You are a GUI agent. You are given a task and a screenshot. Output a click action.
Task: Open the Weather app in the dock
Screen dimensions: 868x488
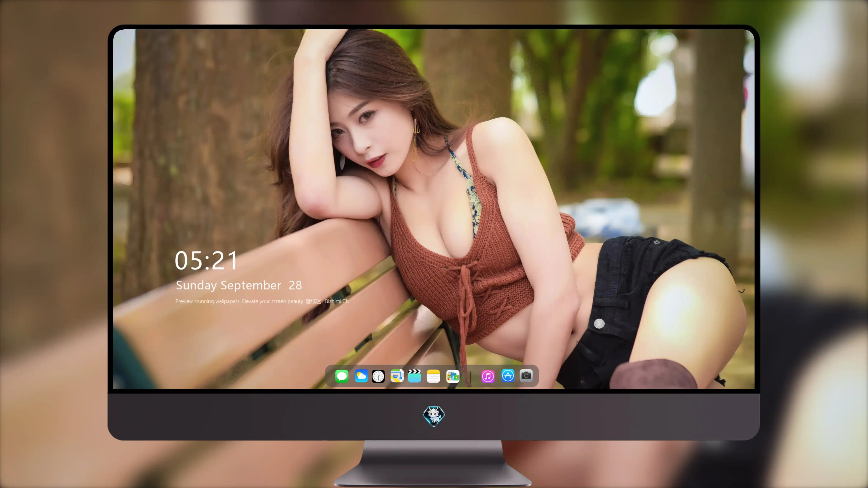coord(361,376)
